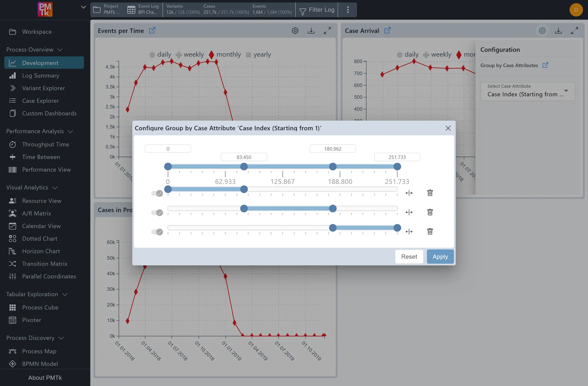
Task: Open the three-dot more options menu
Action: tap(348, 10)
